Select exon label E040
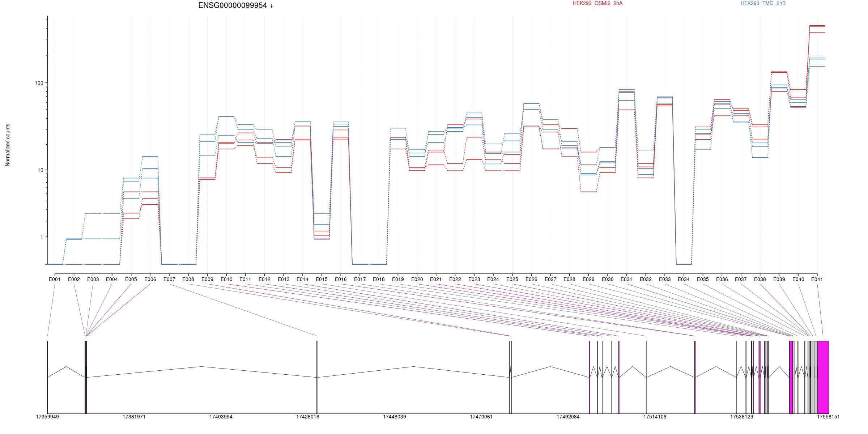Screen dimensions: 868x434 tap(798, 280)
